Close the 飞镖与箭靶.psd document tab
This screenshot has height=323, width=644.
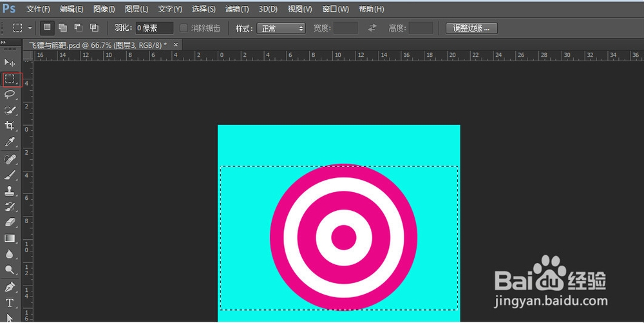coord(176,44)
